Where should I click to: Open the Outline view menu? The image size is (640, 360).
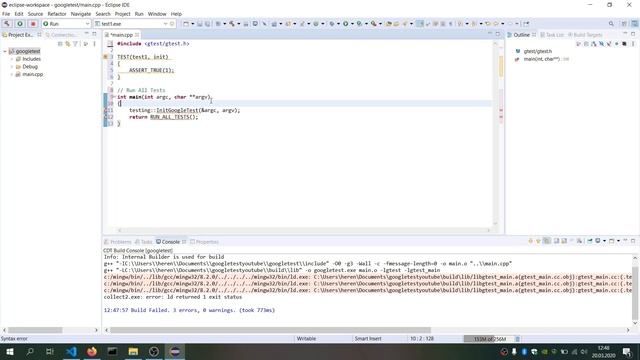pos(633,44)
